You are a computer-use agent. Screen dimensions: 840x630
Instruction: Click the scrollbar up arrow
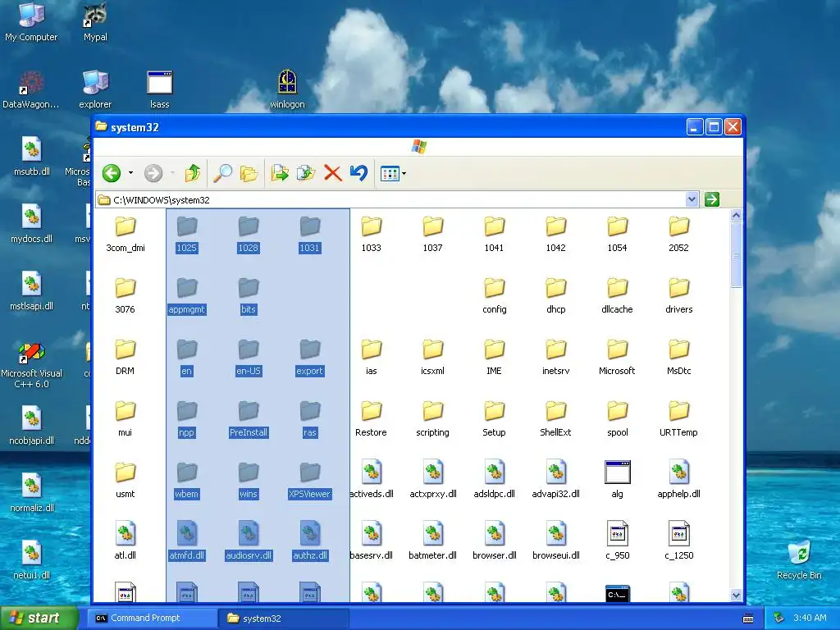[736, 216]
